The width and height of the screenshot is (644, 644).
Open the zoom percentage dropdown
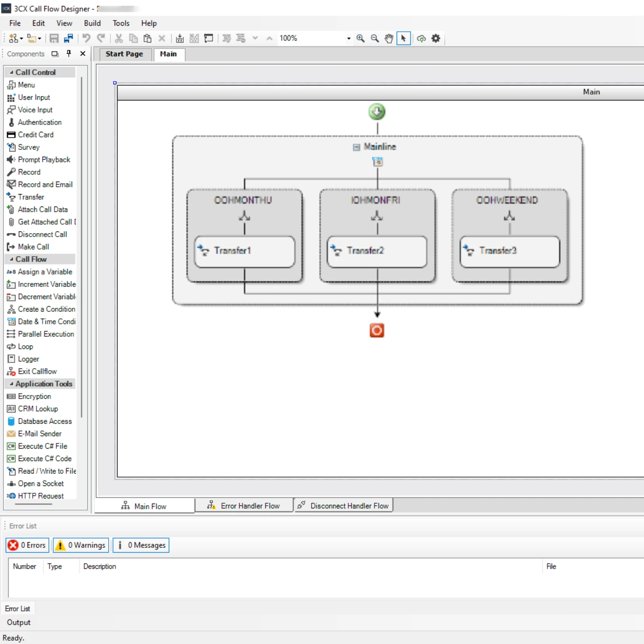[x=349, y=39]
